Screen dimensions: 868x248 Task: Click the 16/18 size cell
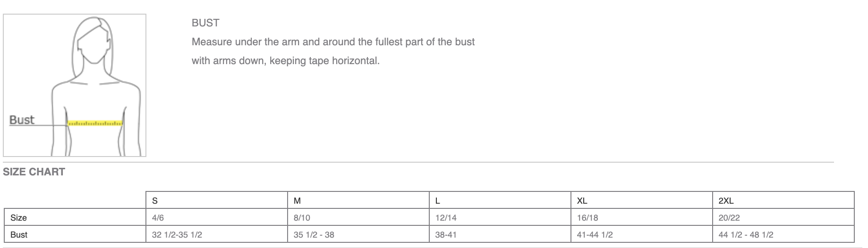587,217
